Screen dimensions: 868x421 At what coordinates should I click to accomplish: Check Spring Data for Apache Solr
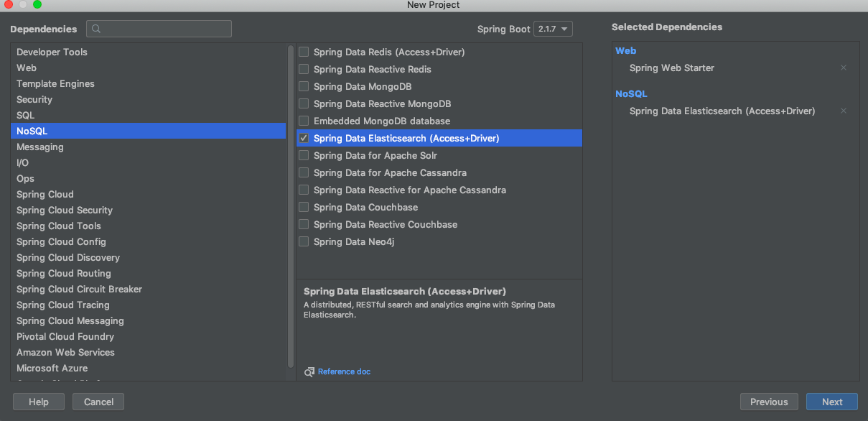click(x=304, y=155)
